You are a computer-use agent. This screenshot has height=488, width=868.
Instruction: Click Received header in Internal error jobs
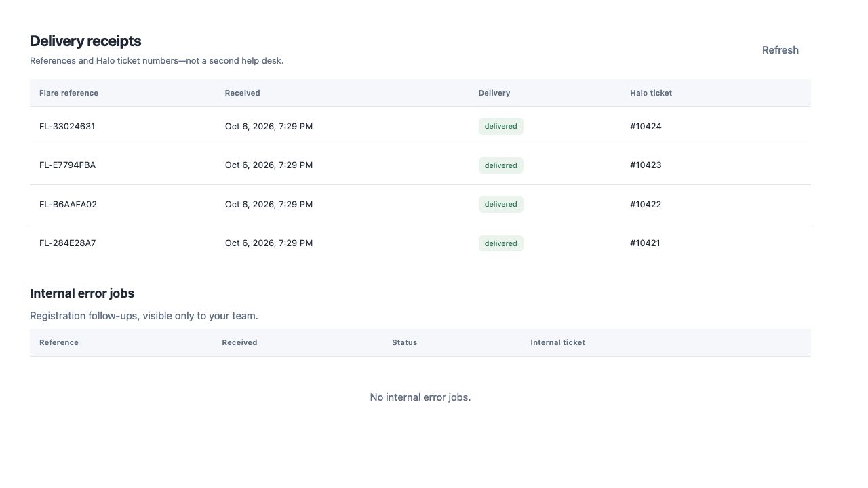pos(239,343)
